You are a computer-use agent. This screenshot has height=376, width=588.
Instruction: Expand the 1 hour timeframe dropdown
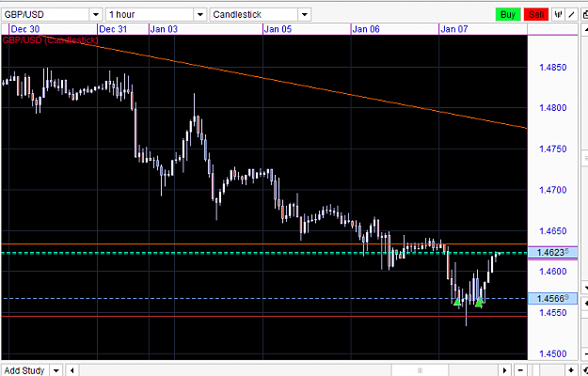[200, 15]
